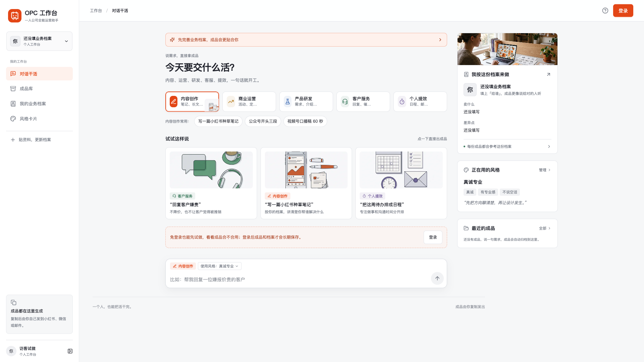Screen dimensions: 644x362
Task: Click the trend chart icon on 商业运营
Action: 231,102
